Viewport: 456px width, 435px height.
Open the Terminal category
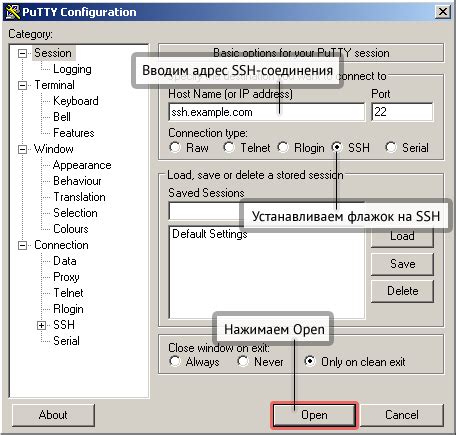pyautogui.click(x=54, y=85)
